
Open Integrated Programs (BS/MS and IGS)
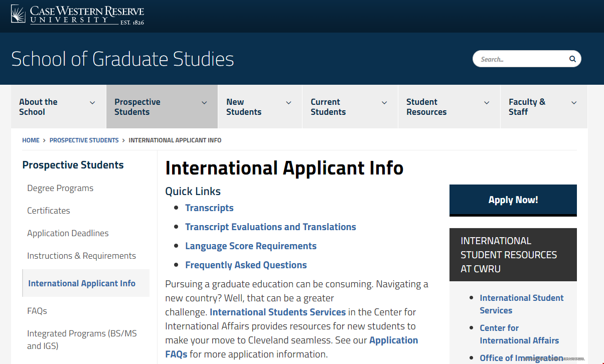[x=82, y=339]
